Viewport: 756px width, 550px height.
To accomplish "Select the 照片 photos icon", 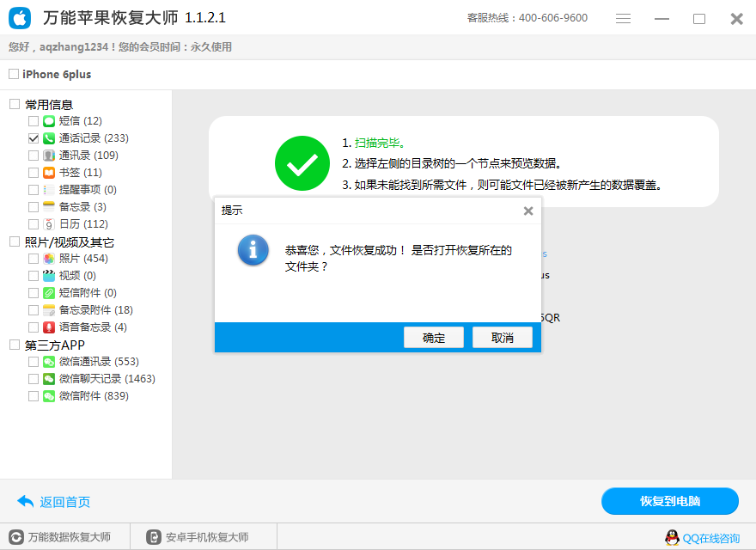I will pyautogui.click(x=47, y=258).
